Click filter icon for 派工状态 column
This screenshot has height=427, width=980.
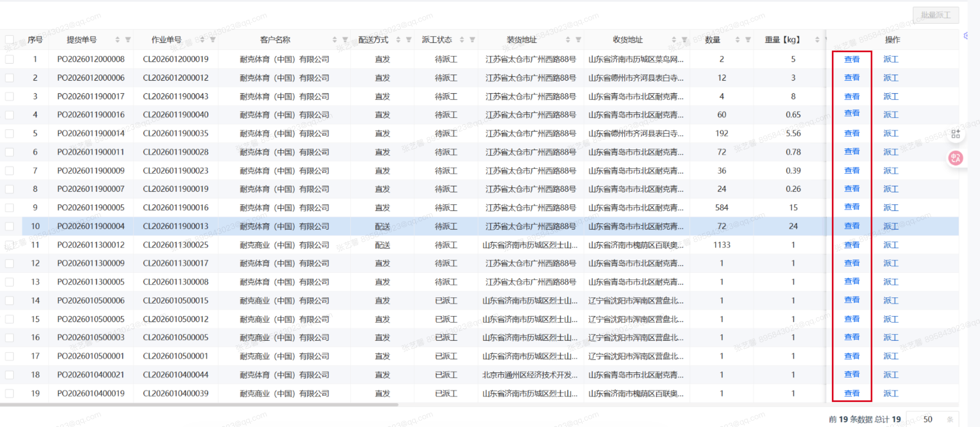(472, 40)
